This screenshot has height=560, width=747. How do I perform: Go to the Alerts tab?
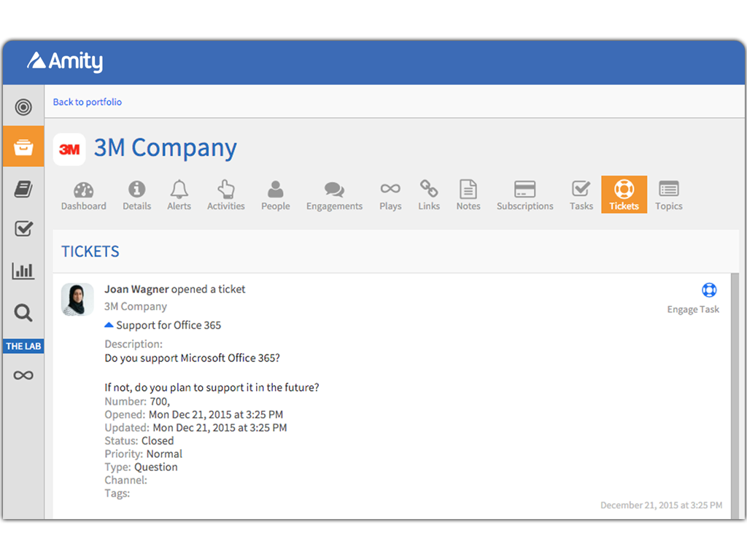[179, 195]
